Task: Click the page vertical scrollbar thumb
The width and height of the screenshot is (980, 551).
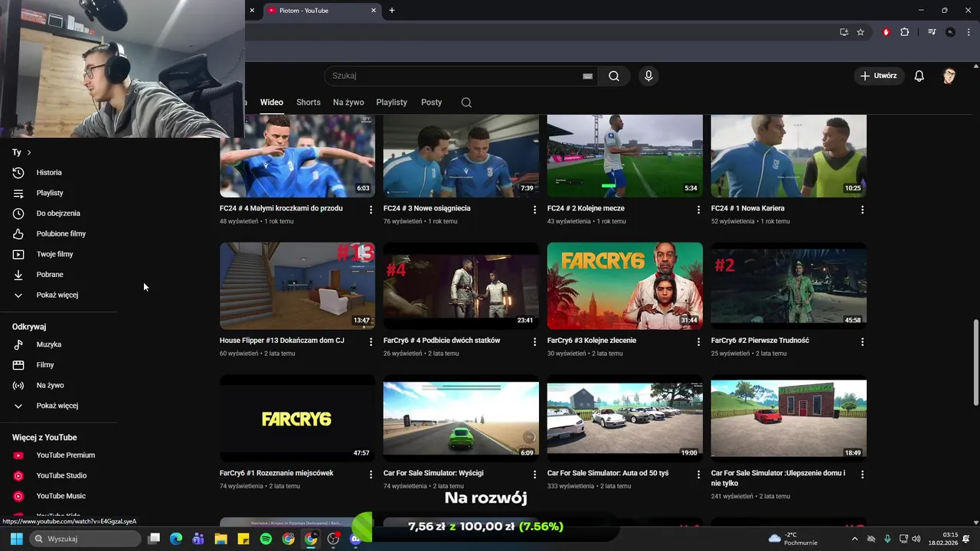Action: (975, 364)
